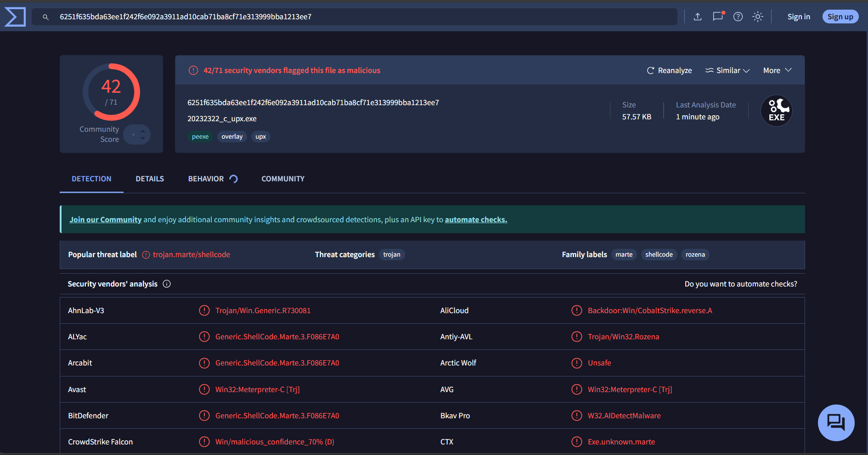Image resolution: width=868 pixels, height=455 pixels.
Task: Click the alert icon in Arcabit row
Action: [x=204, y=363]
